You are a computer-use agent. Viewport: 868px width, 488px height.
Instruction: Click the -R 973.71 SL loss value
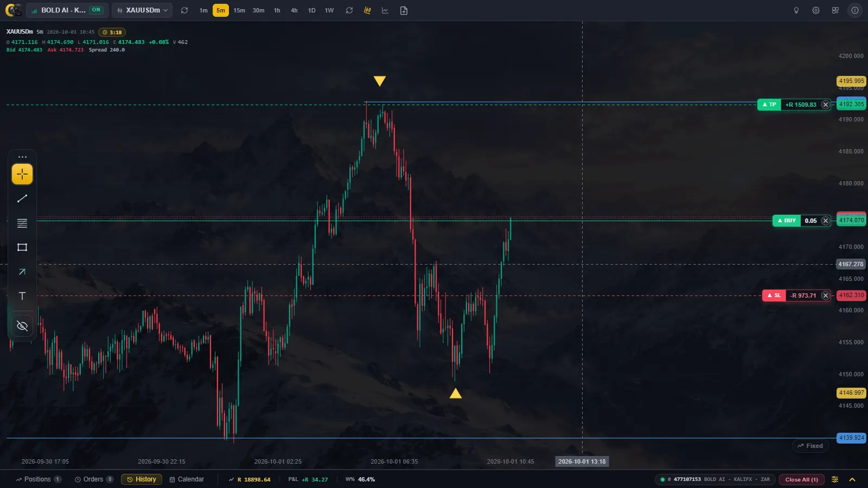[803, 296]
